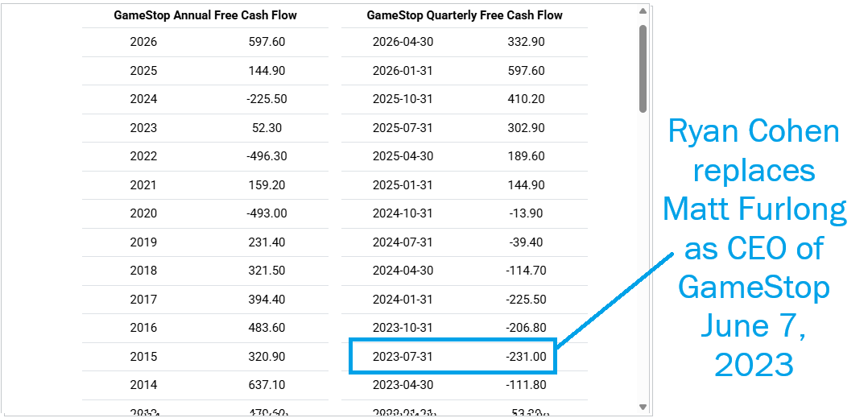Select annual value -496.30
This screenshot has width=868, height=418.
(x=267, y=156)
